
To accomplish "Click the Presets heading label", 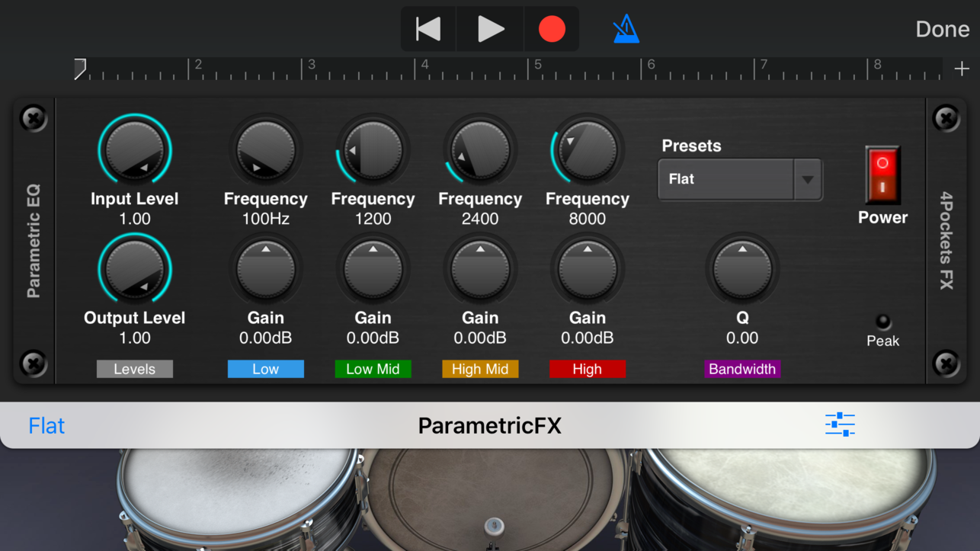I will coord(691,146).
